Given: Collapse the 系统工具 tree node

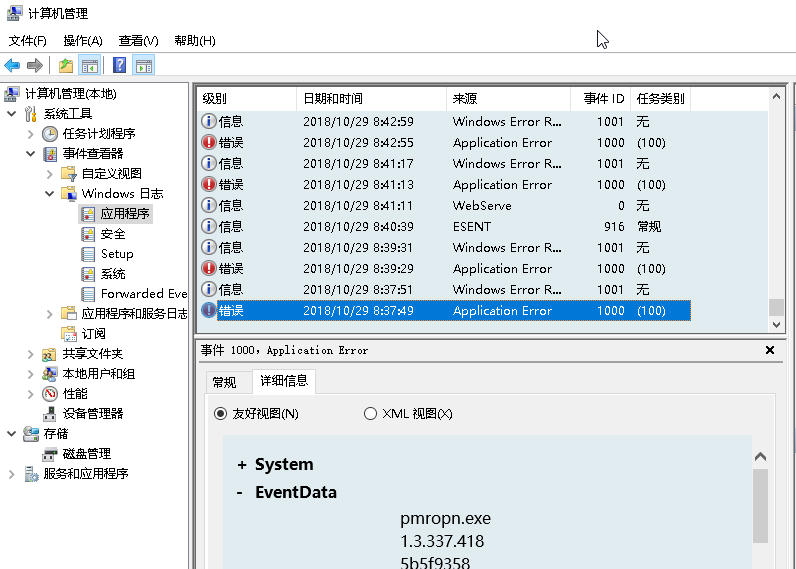Looking at the screenshot, I should (x=11, y=114).
